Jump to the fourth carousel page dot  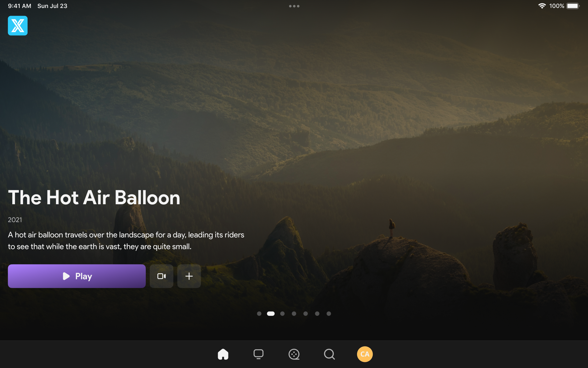pos(294,313)
